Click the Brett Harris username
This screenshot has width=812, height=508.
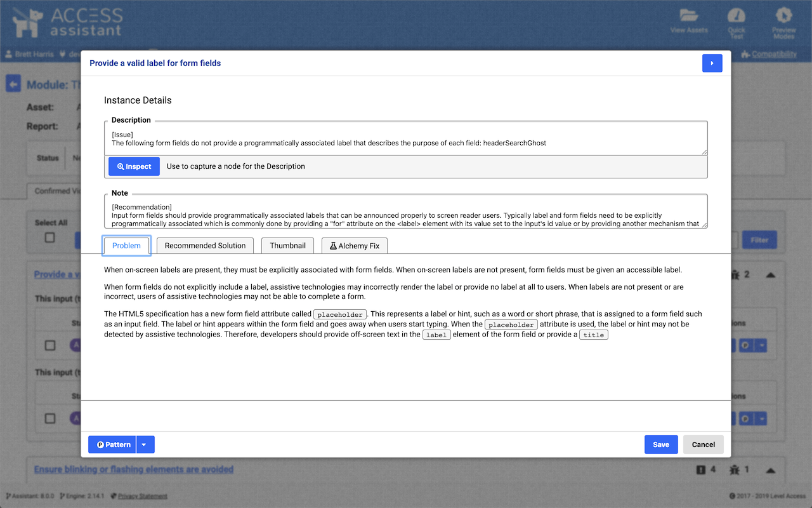(x=34, y=55)
